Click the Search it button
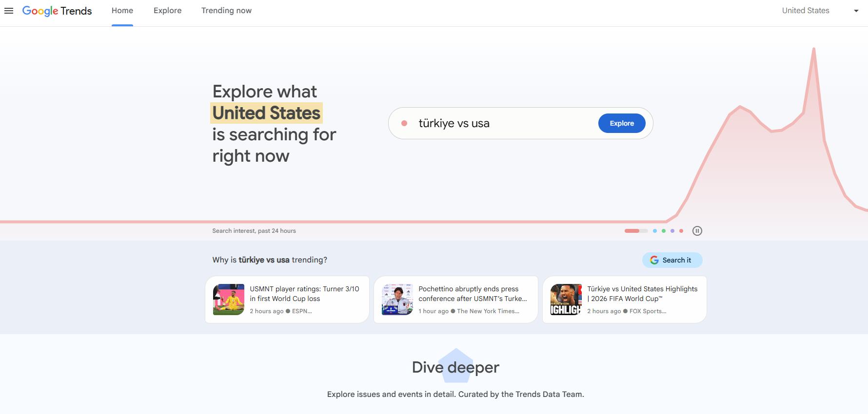Screen dimensions: 868x414 tap(672, 260)
